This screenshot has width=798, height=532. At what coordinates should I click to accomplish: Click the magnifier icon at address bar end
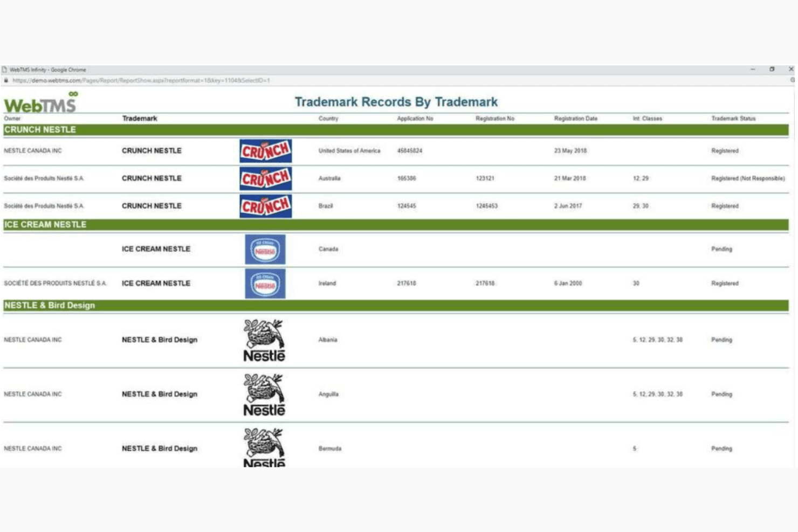[x=792, y=80]
